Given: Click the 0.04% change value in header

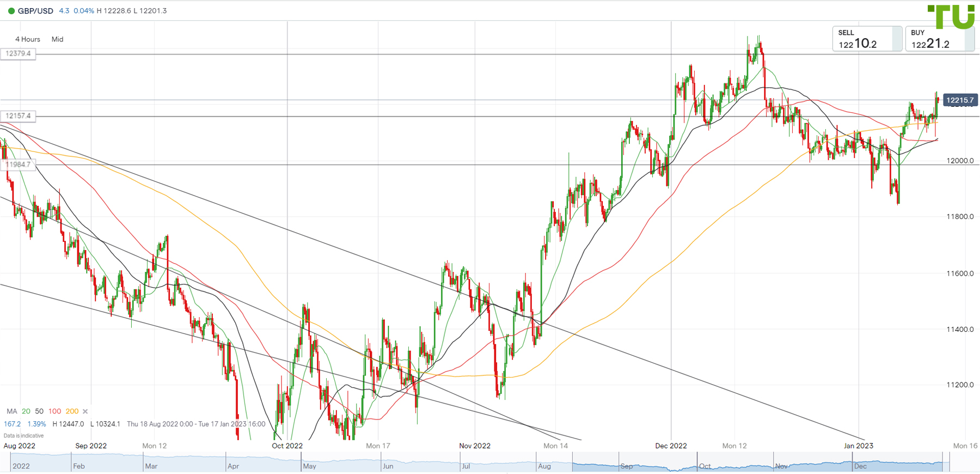Looking at the screenshot, I should click(x=84, y=11).
